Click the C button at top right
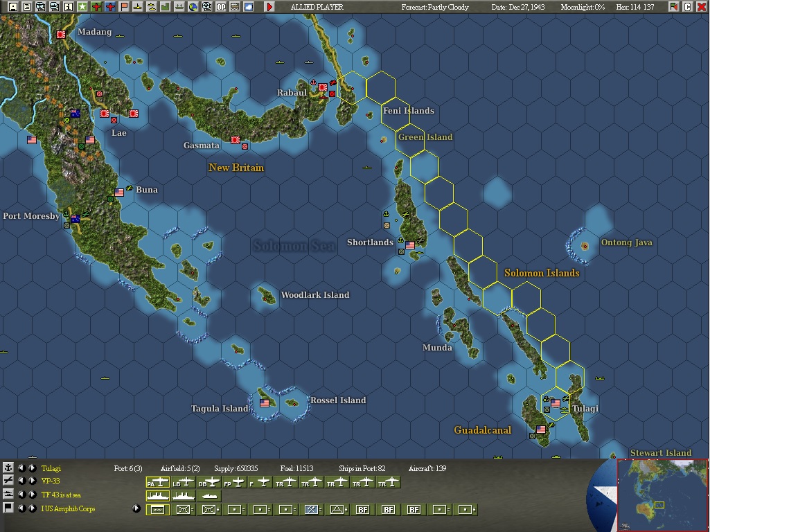The width and height of the screenshot is (798, 532). coord(688,7)
